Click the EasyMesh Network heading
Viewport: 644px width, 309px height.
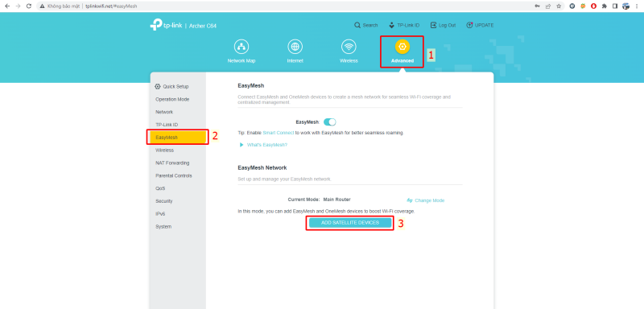262,168
